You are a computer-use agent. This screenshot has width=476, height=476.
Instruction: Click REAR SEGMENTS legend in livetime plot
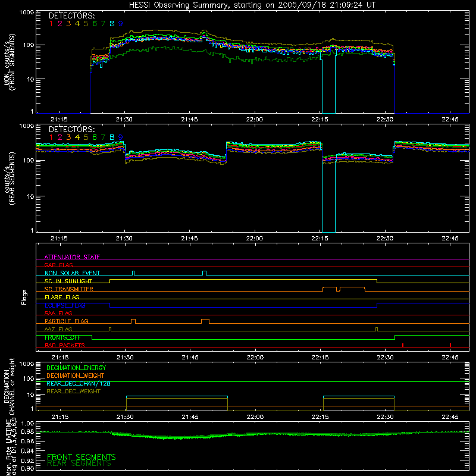click(x=79, y=464)
